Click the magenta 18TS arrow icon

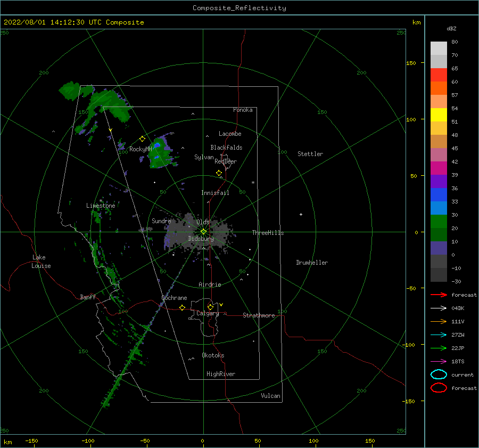coord(439,362)
